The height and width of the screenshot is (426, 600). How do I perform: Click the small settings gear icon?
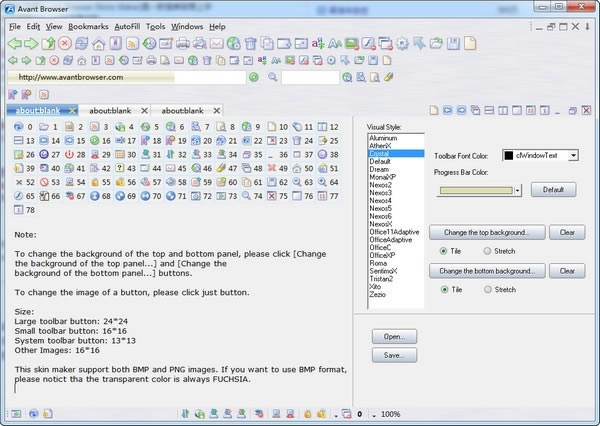(x=331, y=60)
